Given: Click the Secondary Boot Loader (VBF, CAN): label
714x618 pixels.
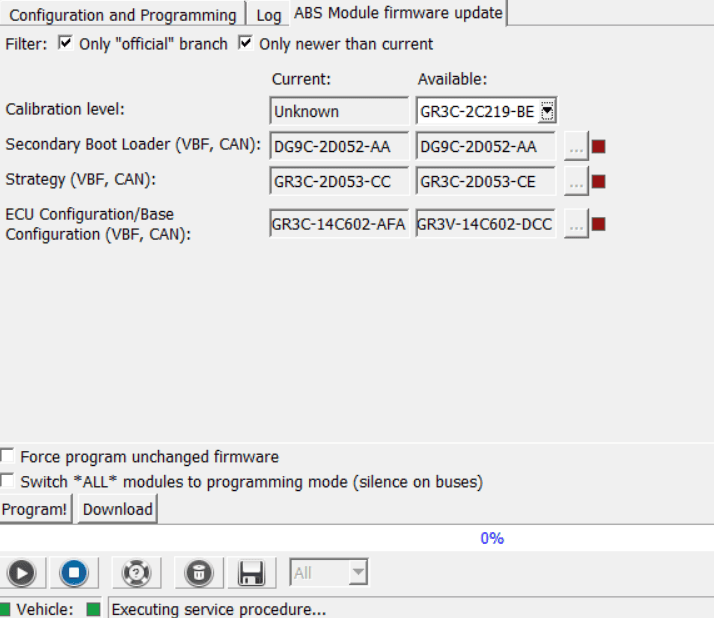Looking at the screenshot, I should point(133,144).
